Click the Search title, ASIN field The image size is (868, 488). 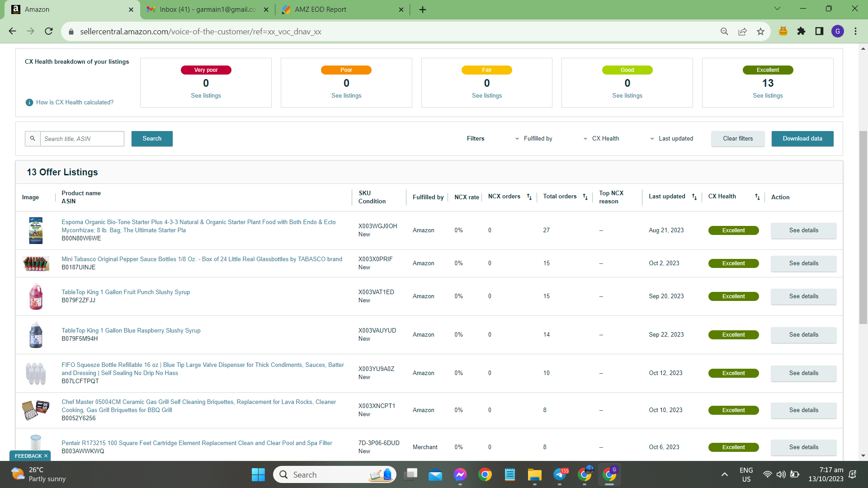pyautogui.click(x=82, y=139)
